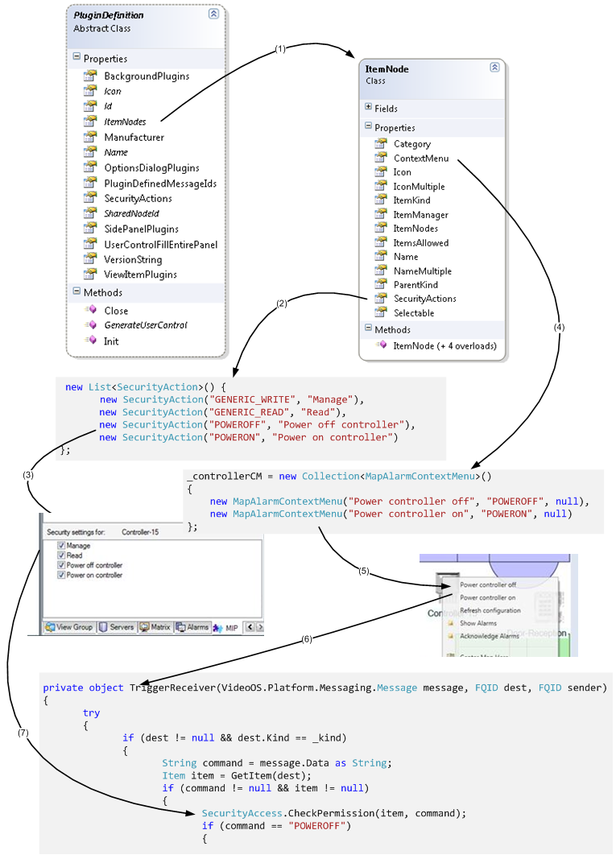
Task: Click the Manufacturer property icon
Action: 89,138
